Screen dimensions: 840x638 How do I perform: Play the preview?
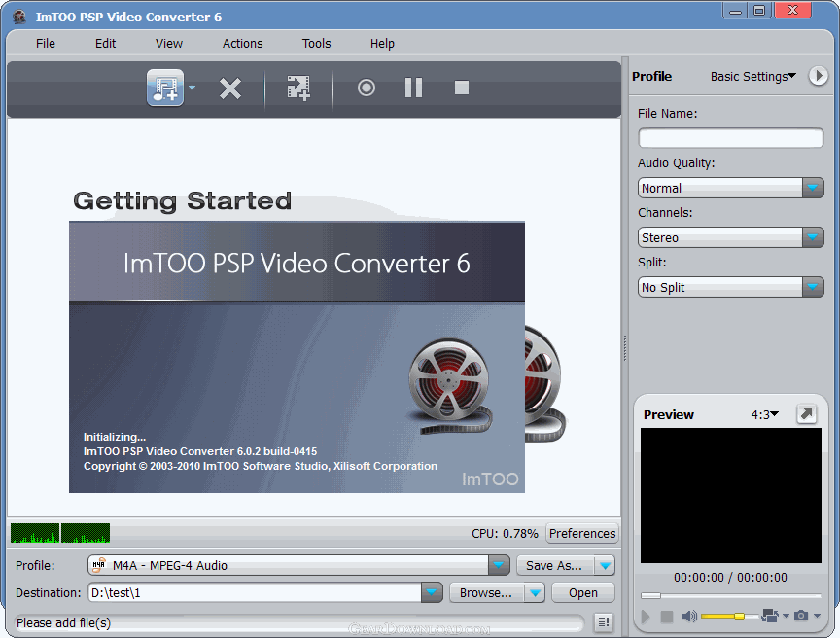point(646,617)
